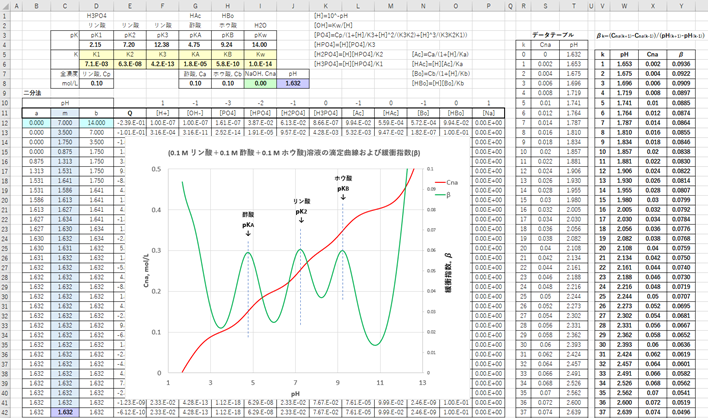Select yellow cell 7.1.E-03
This screenshot has width=708, height=418.
pyautogui.click(x=96, y=64)
